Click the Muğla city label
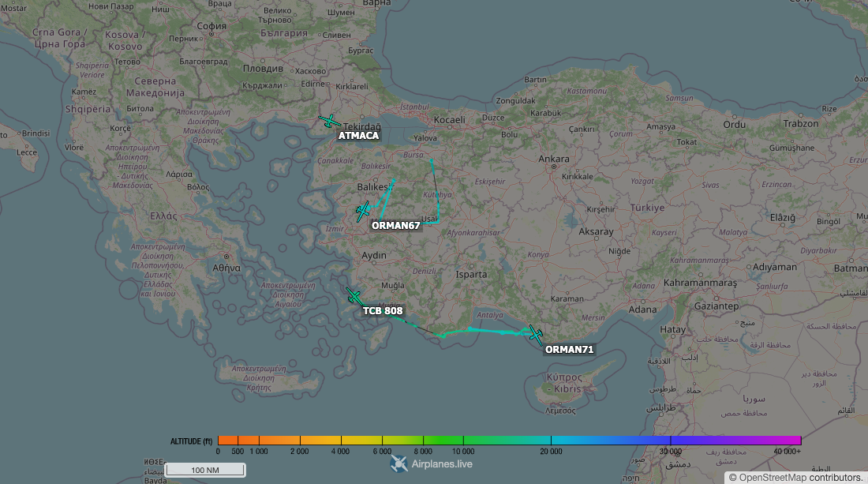Viewport: 868px width, 484px height. click(392, 285)
